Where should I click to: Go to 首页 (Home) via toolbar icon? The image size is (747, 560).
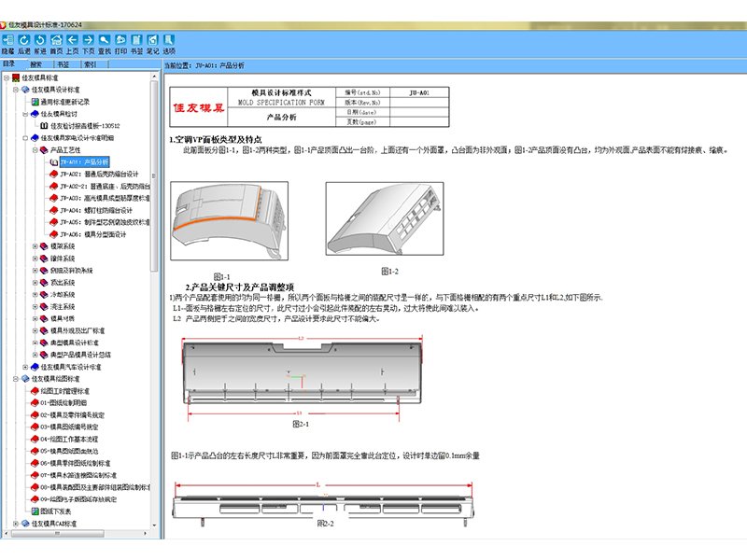56,40
